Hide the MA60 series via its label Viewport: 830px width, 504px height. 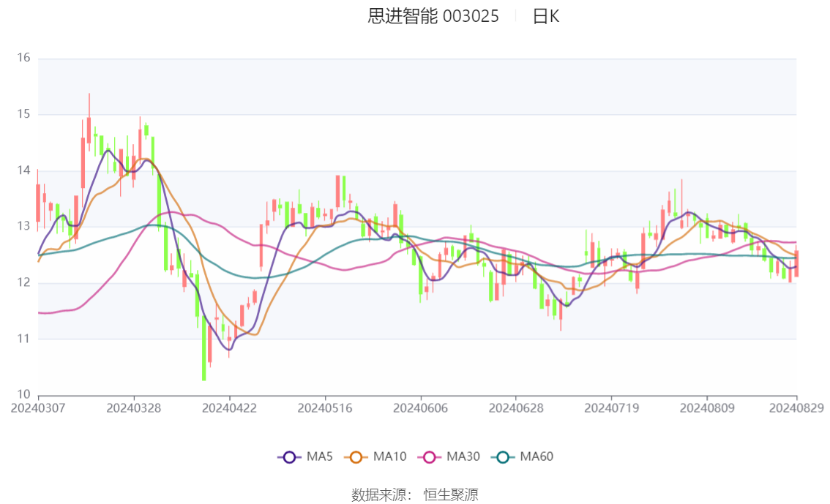click(536, 456)
